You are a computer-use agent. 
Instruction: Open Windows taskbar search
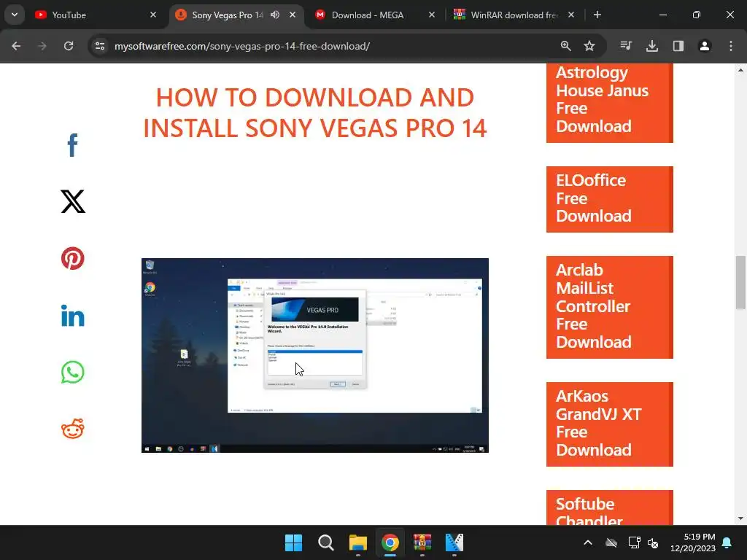(326, 542)
